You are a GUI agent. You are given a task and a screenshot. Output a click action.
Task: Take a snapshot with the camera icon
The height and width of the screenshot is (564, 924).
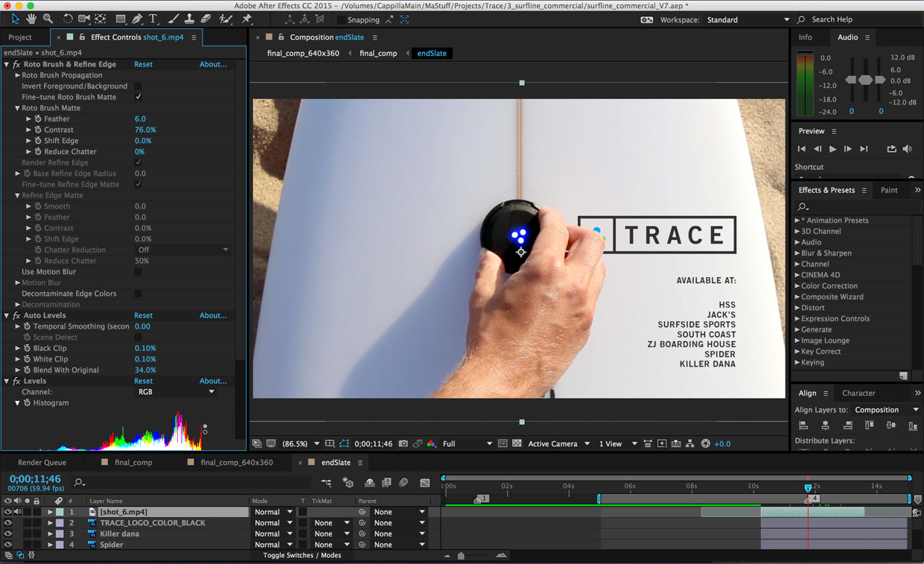(403, 444)
